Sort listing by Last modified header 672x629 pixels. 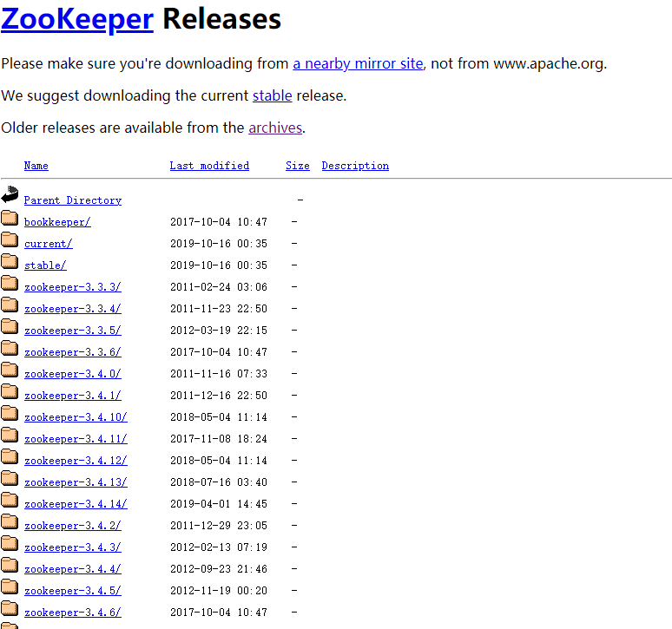(x=209, y=166)
